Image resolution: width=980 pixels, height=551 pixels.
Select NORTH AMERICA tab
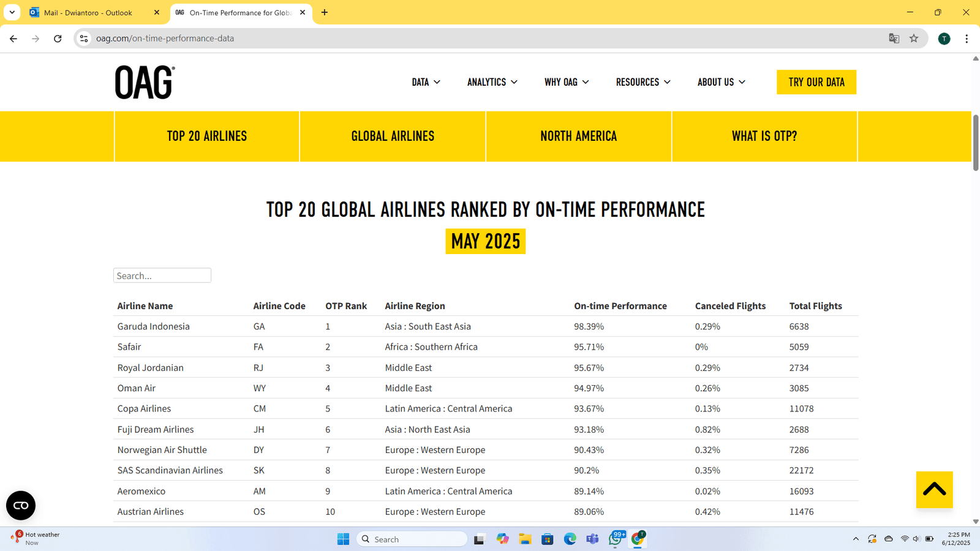[x=579, y=137]
